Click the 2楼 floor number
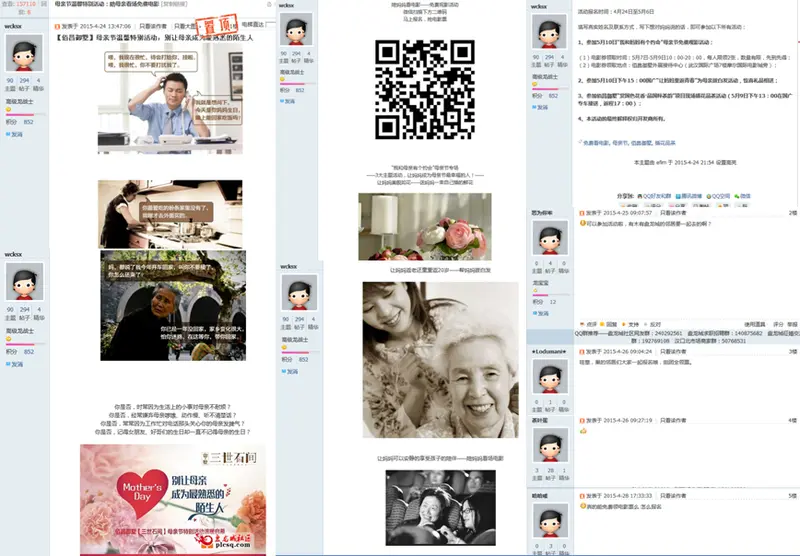800x556 pixels. coord(792,213)
